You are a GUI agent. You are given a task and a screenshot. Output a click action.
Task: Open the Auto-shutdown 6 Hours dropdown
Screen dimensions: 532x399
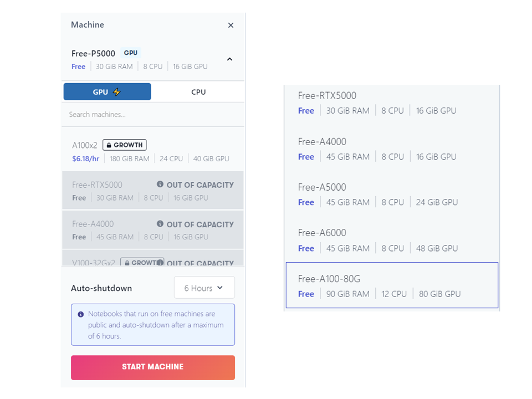pyautogui.click(x=204, y=288)
